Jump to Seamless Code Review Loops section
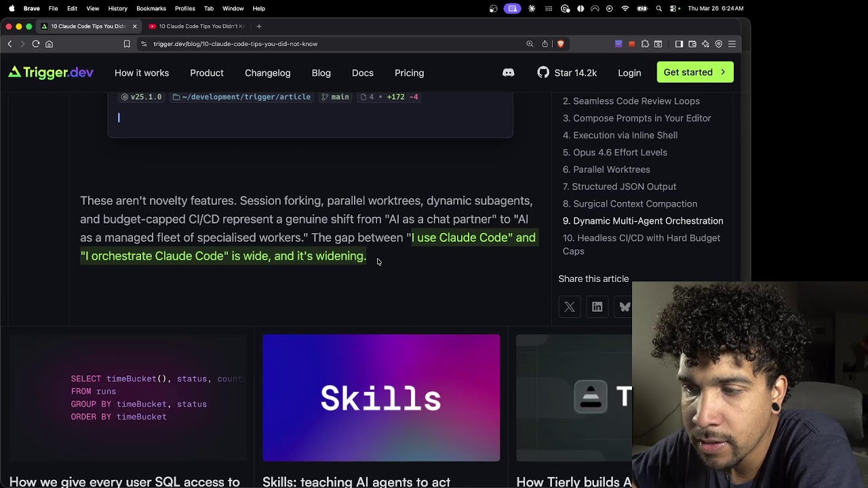 click(x=631, y=101)
